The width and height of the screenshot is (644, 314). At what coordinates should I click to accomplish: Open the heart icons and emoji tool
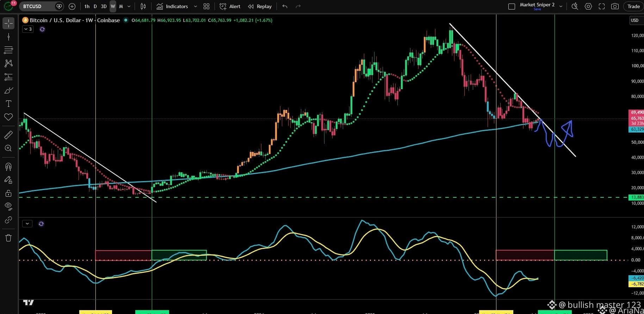tap(8, 117)
